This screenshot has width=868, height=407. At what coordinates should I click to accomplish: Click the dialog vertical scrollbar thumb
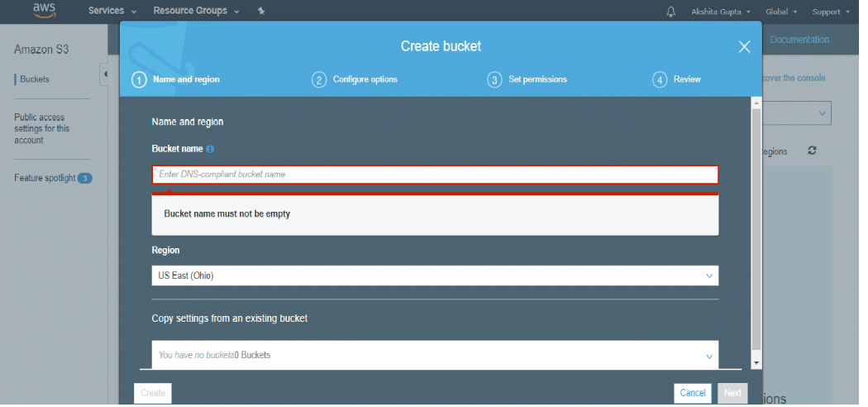coord(756,230)
